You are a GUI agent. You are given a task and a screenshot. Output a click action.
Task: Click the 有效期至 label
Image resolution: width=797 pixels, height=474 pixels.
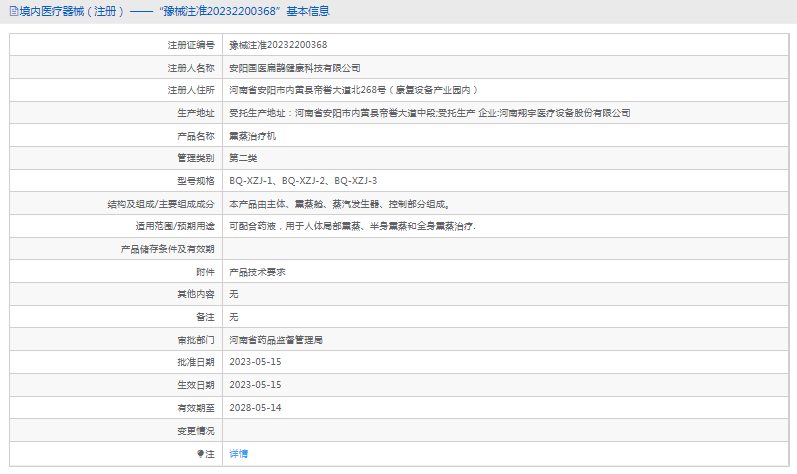coord(196,408)
